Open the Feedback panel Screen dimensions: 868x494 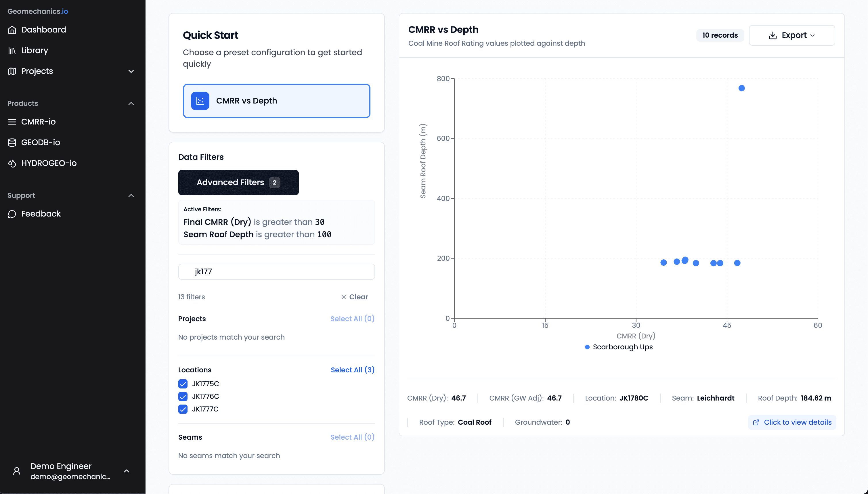(40, 214)
